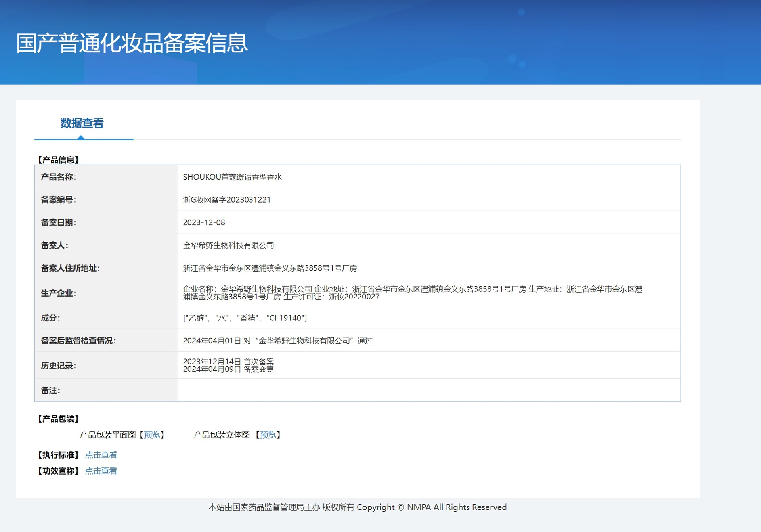Click the 首次备案 history entry dated 2023年12月14日

pyautogui.click(x=229, y=361)
